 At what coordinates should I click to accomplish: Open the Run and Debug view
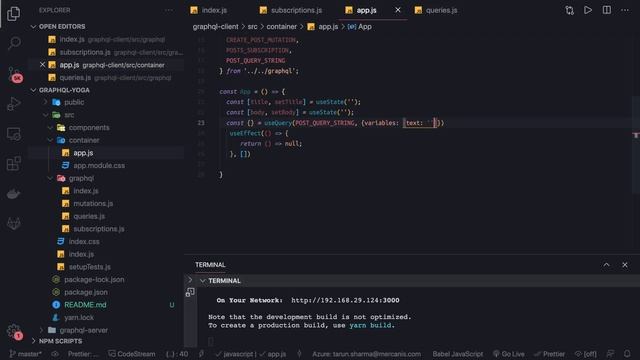click(13, 104)
